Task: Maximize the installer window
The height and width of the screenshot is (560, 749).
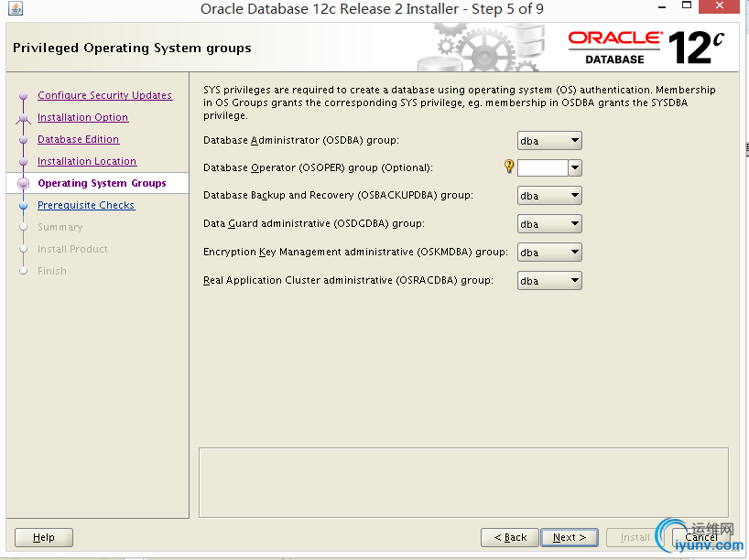Action: click(687, 5)
